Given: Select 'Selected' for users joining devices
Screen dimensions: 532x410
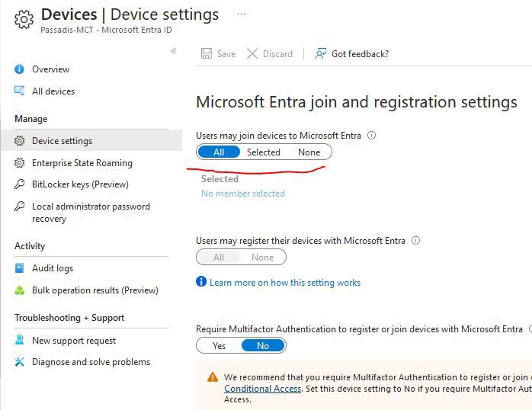Looking at the screenshot, I should [263, 152].
